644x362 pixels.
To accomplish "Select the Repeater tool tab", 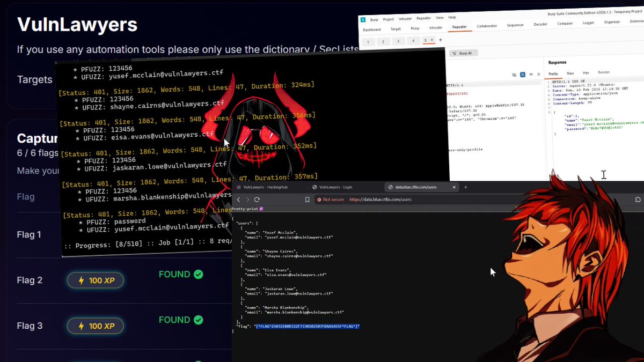I will pos(459,27).
